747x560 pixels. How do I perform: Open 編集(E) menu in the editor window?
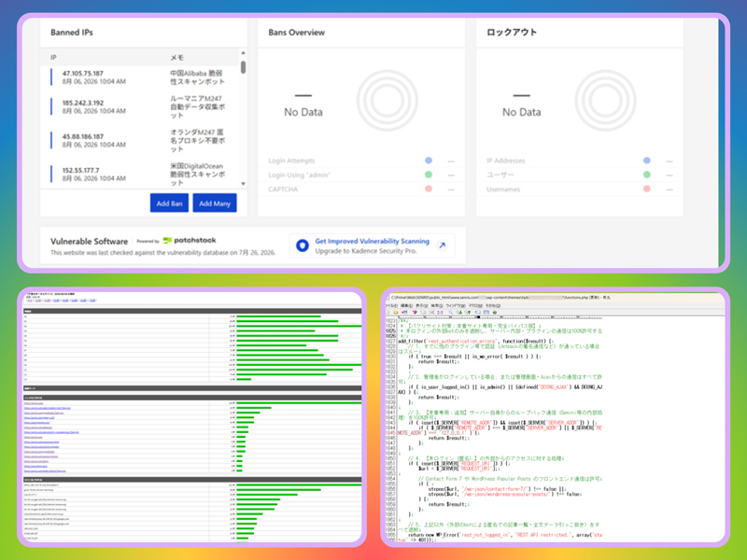click(x=406, y=306)
